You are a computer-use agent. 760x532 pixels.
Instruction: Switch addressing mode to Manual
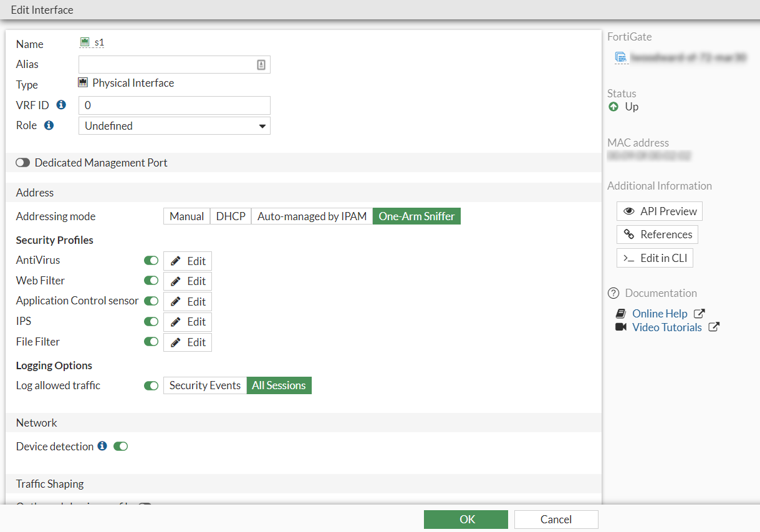tap(186, 216)
